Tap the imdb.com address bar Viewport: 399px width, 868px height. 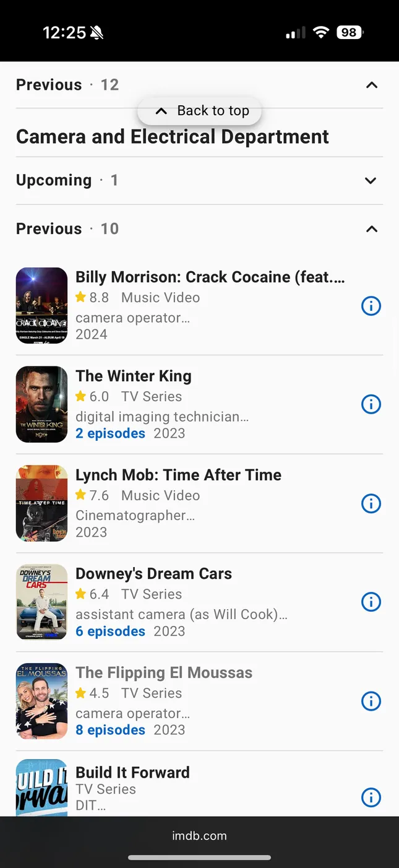pos(199,836)
